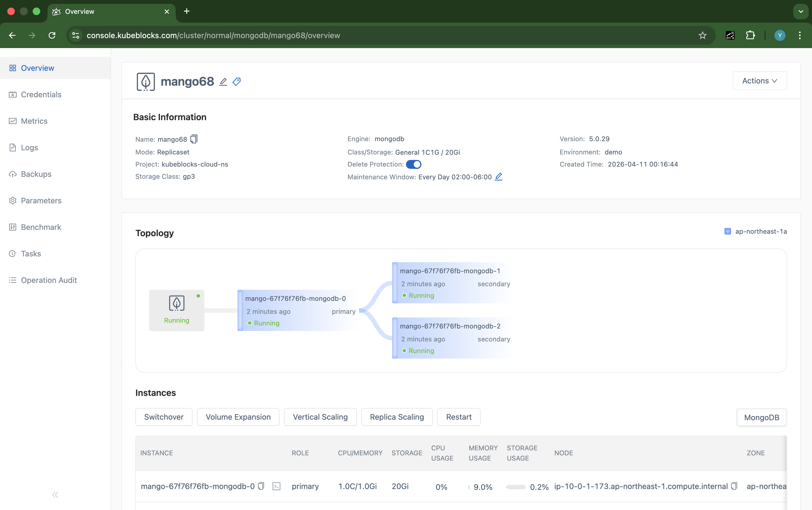Viewport: 812px width, 510px height.
Task: Click the edit pencil beside cluster name mango68
Action: click(x=223, y=82)
